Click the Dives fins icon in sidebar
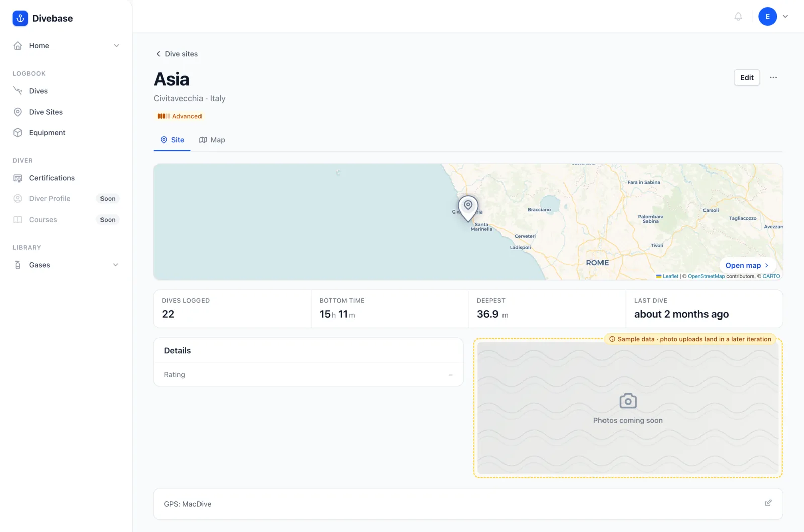Viewport: 804px width, 532px height. (x=18, y=91)
